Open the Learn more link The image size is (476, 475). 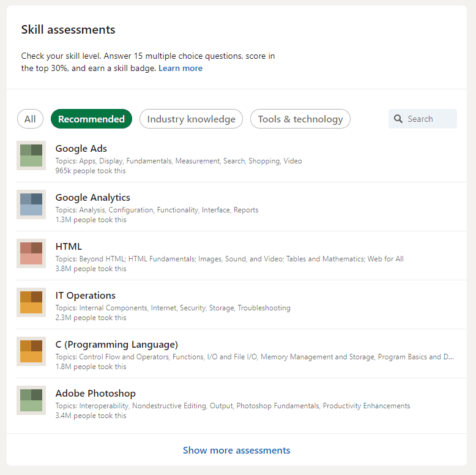click(x=180, y=68)
